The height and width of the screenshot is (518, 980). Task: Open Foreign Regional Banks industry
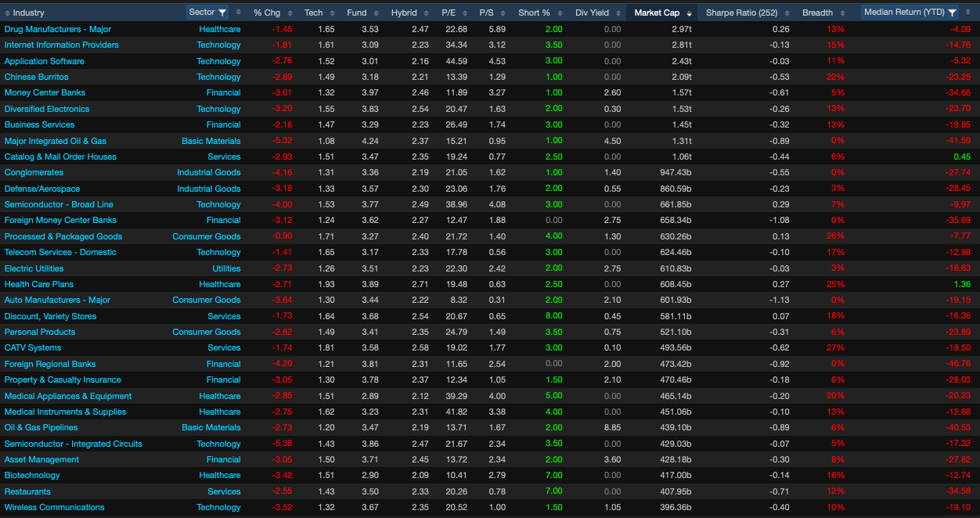click(50, 364)
